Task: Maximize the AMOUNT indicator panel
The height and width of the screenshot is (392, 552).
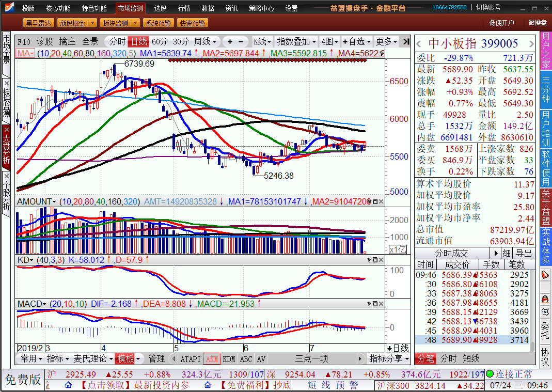Action: tap(375, 201)
